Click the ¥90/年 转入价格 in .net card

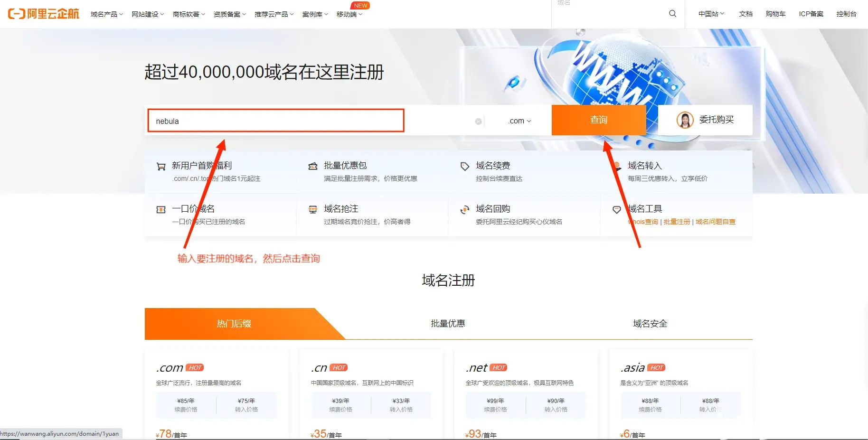click(x=556, y=405)
